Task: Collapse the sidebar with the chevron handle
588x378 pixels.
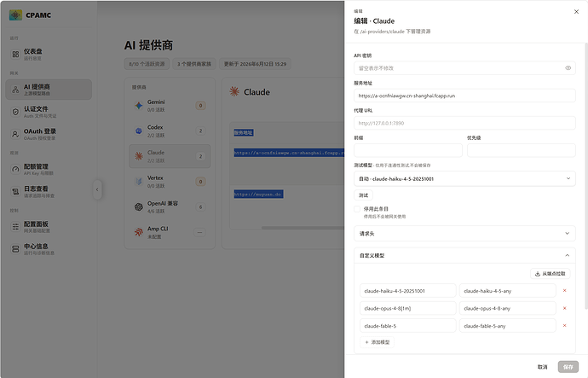Action: [97, 189]
